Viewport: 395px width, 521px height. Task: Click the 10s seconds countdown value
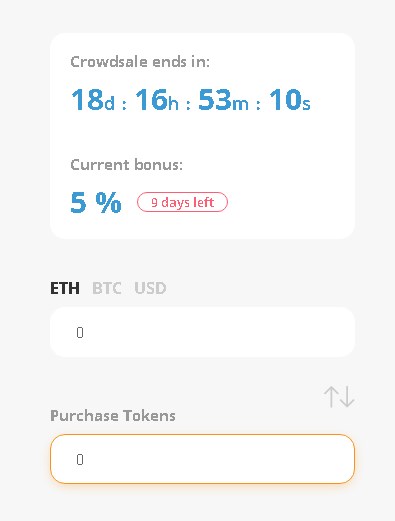(290, 99)
